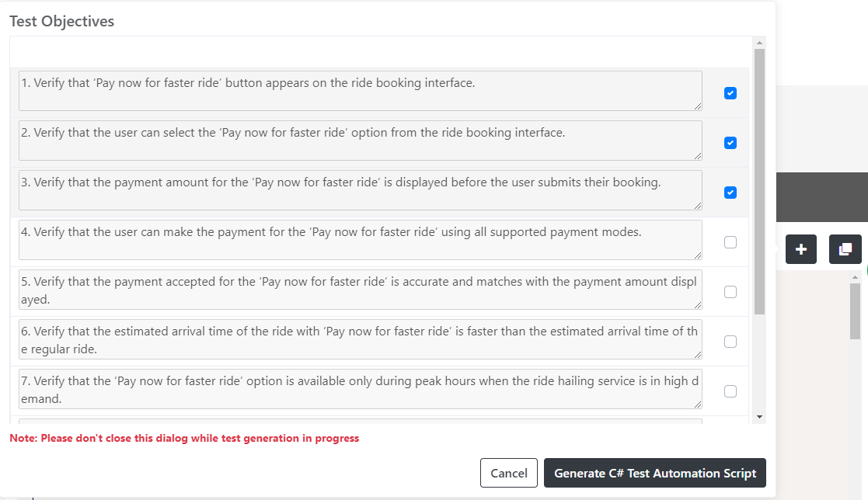Viewport: 868px width, 500px height.
Task: Click Generate C# Test Automation Script
Action: coord(655,473)
